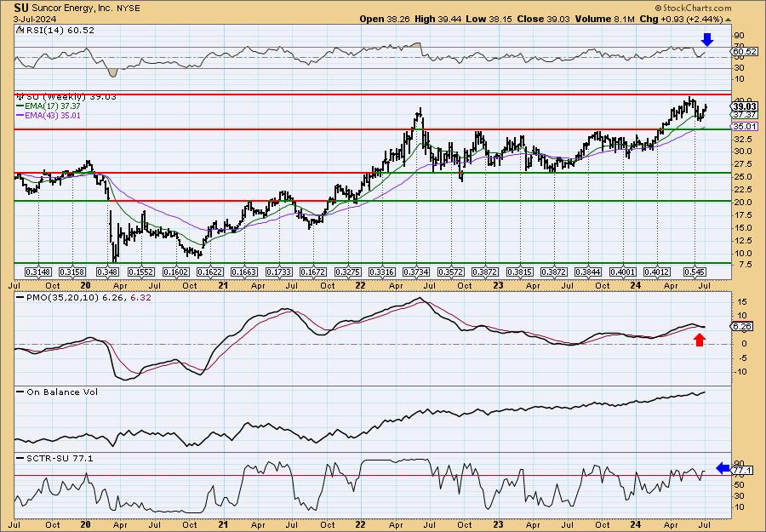Click the Open 38.26 value

point(386,19)
